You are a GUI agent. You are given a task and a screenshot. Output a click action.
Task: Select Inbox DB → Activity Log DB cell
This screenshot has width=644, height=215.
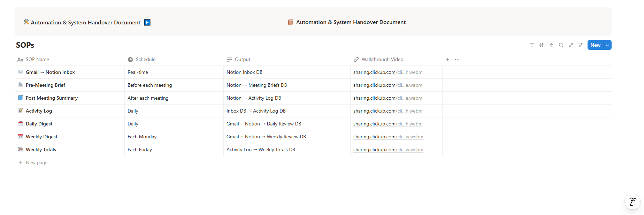[x=287, y=111]
